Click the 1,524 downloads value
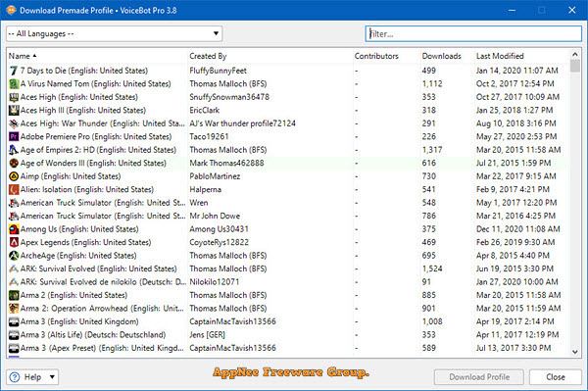 pos(432,269)
